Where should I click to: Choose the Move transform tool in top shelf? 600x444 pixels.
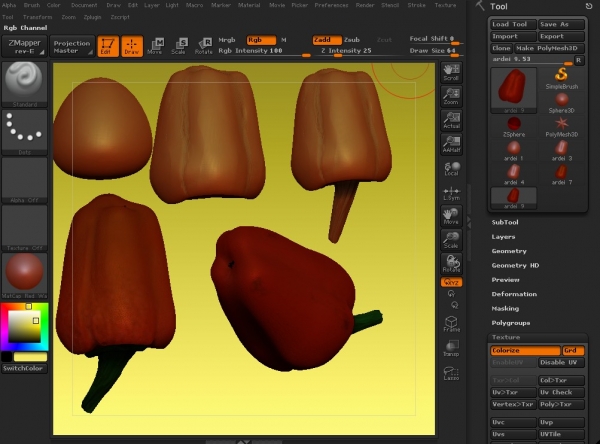pyautogui.click(x=155, y=46)
